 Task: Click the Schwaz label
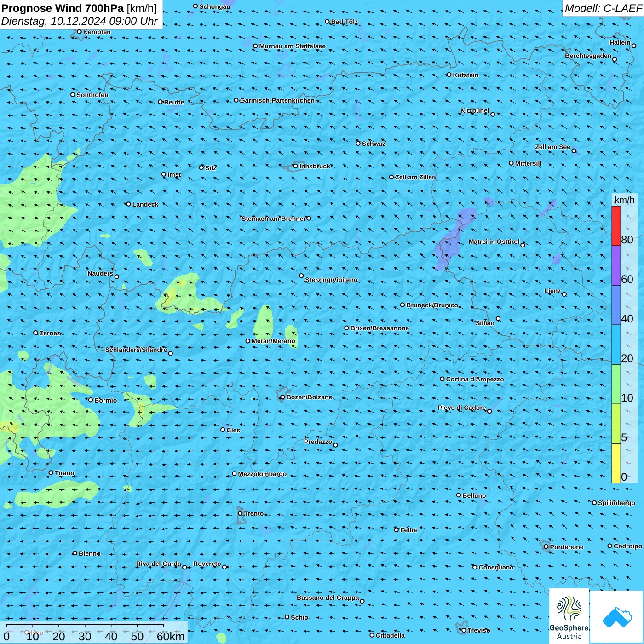[x=374, y=144]
